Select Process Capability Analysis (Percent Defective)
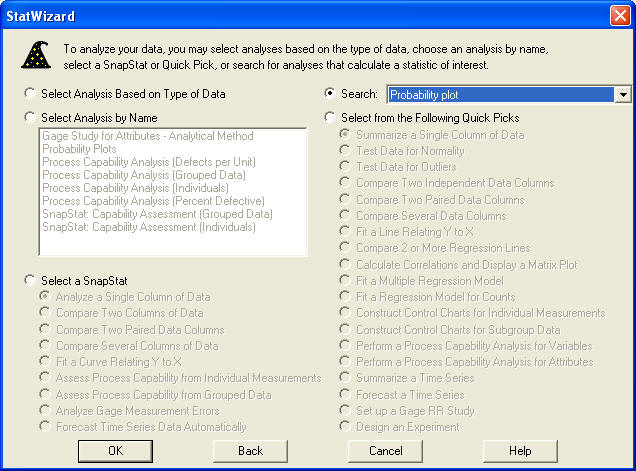Image resolution: width=636 pixels, height=471 pixels. click(153, 201)
